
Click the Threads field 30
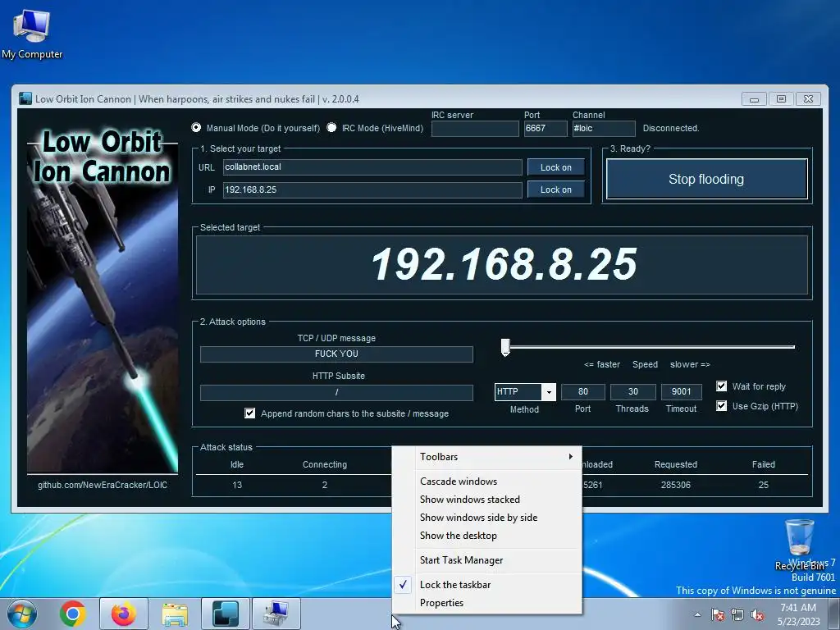(x=632, y=392)
